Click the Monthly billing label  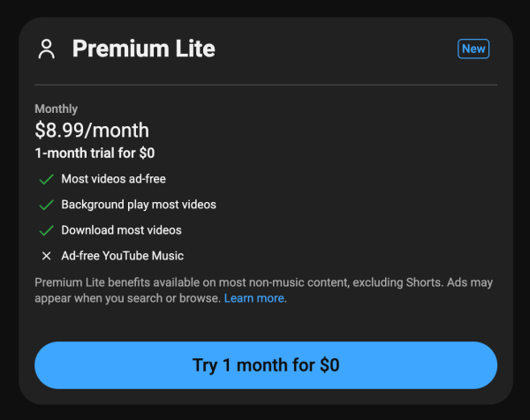pyautogui.click(x=57, y=109)
